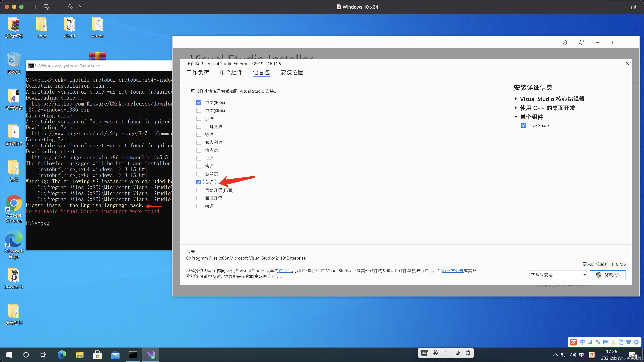Click the volume icon in system tray
This screenshot has height=362, width=644.
pyautogui.click(x=573, y=355)
